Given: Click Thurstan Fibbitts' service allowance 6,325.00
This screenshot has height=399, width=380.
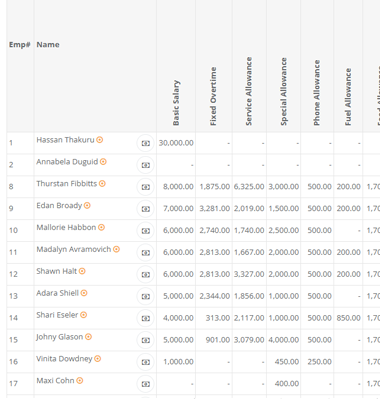Looking at the screenshot, I should pyautogui.click(x=249, y=187).
